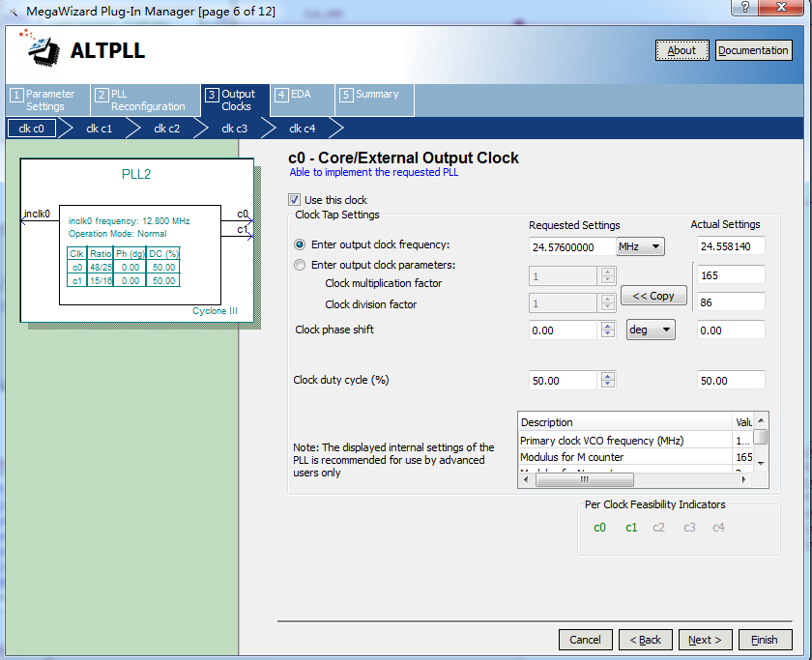
Task: Decrease clock duty cycle using down spinner arrow
Action: [x=608, y=385]
